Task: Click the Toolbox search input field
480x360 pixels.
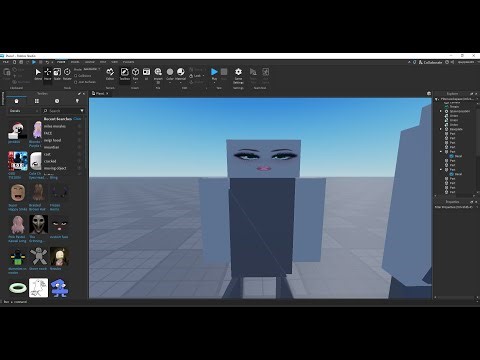Action: tap(63, 111)
